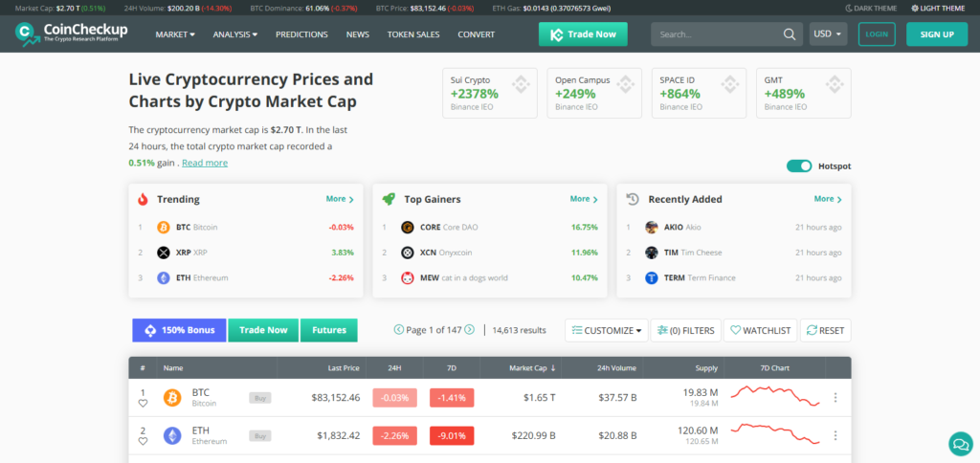Open the Open Campus IEO card
The width and height of the screenshot is (980, 463).
point(594,93)
